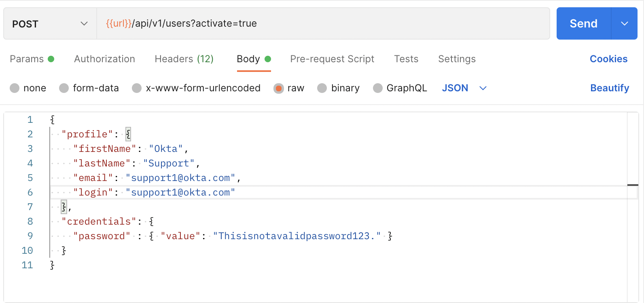
Task: Select the Body tab
Action: point(248,59)
